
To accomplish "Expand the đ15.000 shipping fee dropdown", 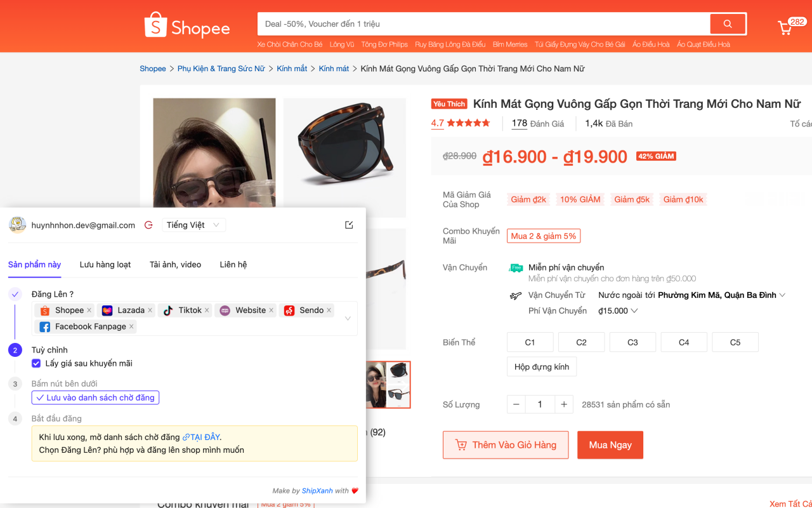I will tap(635, 311).
